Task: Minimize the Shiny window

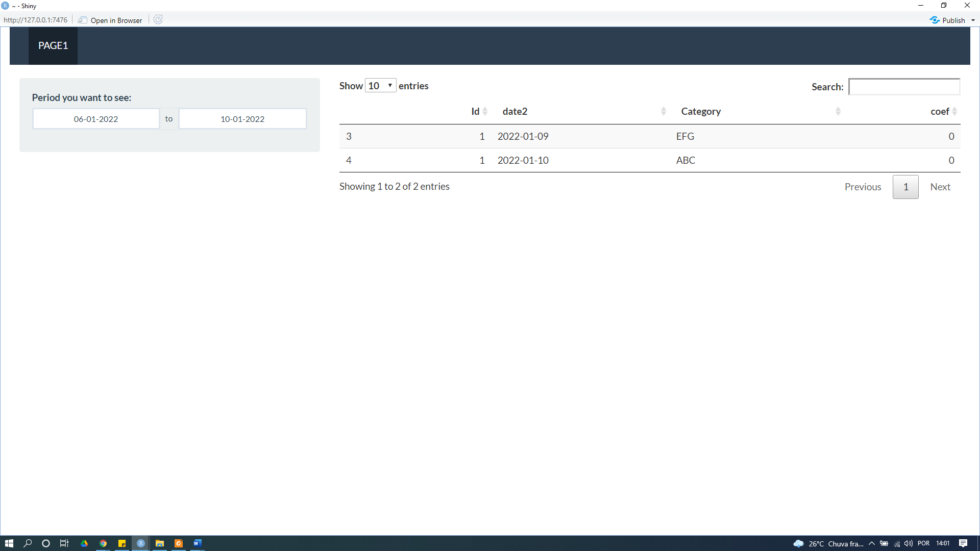Action: click(x=921, y=6)
